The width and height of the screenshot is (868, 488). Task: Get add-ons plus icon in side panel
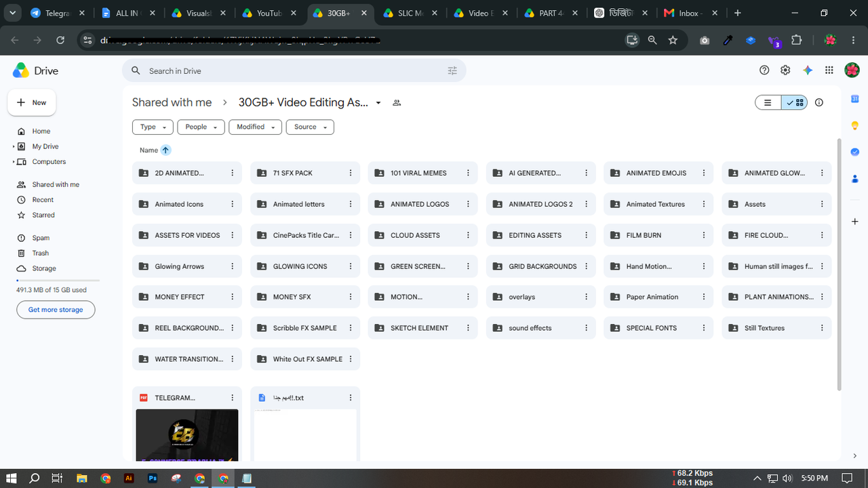coord(855,222)
